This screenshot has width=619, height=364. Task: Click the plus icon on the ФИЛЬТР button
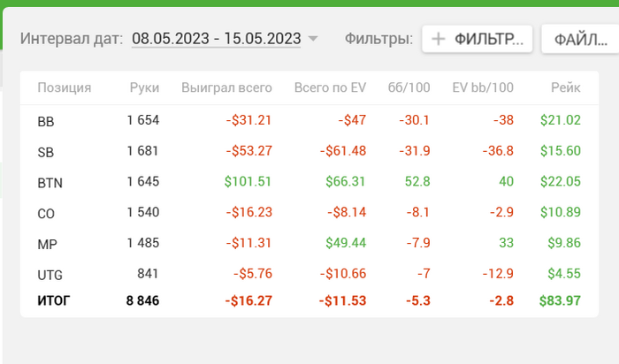point(438,39)
